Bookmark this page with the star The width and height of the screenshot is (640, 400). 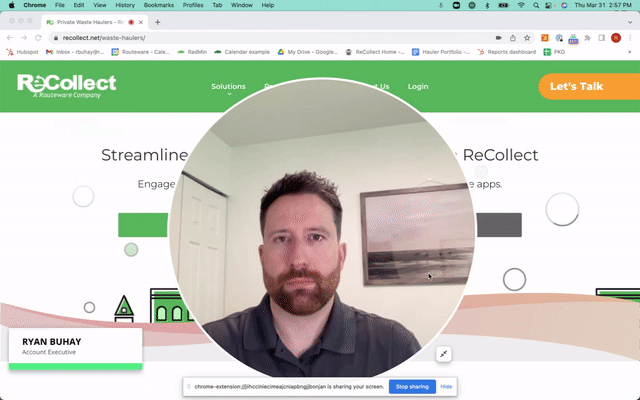coord(527,38)
